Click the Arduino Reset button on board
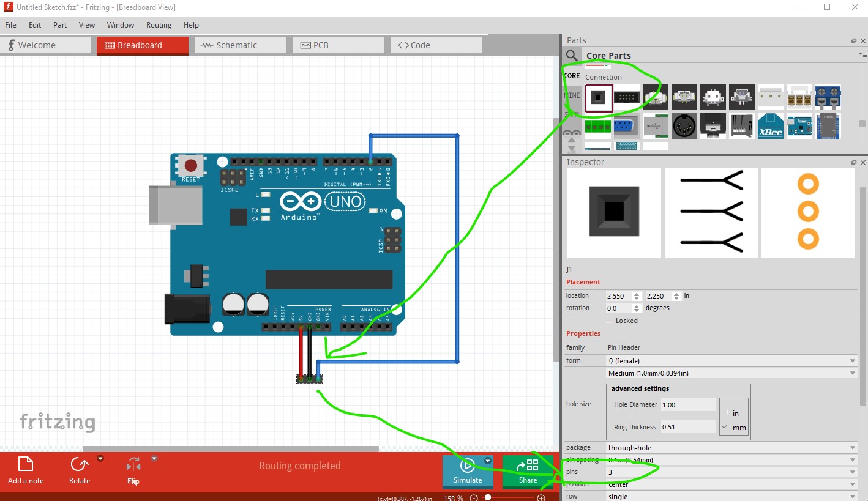The height and width of the screenshot is (501, 868). click(x=191, y=166)
